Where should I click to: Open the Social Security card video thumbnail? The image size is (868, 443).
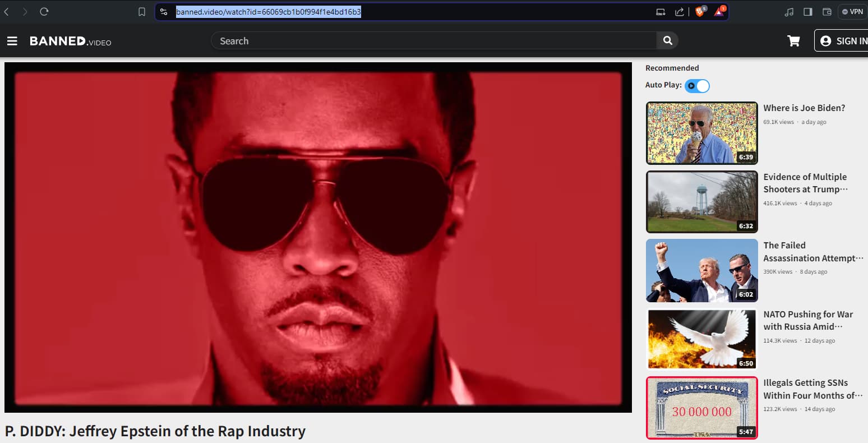(x=701, y=408)
